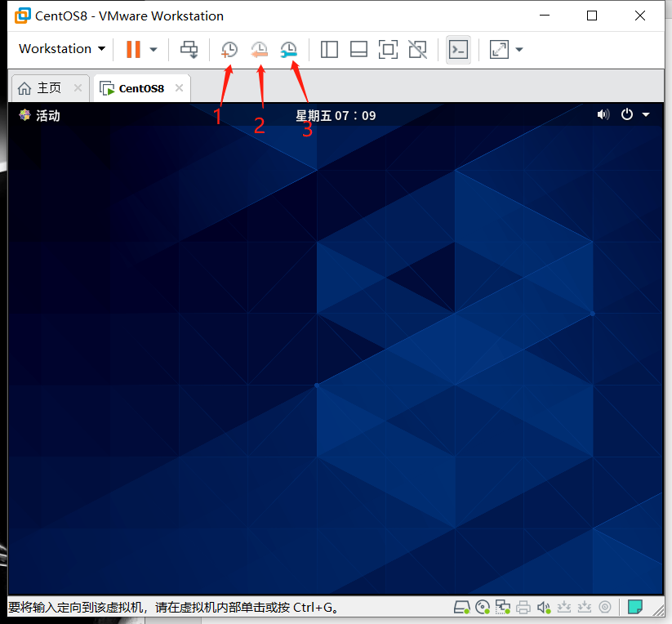Click the printer status icon

click(523, 607)
